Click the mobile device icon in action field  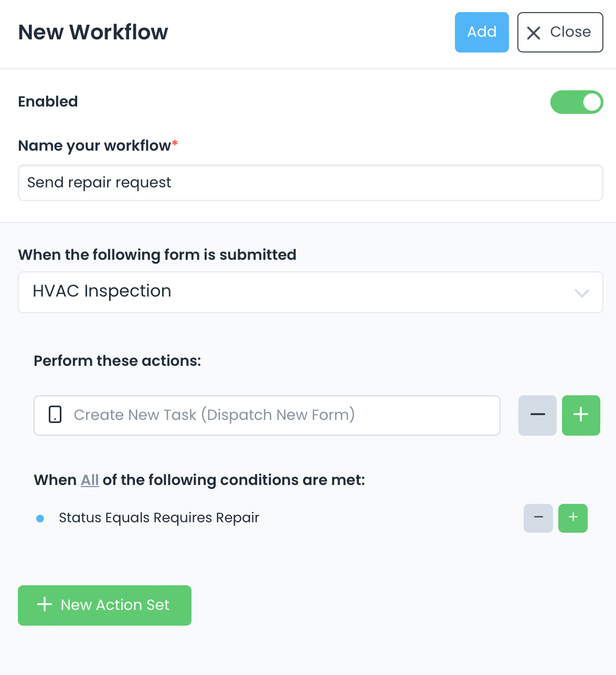55,415
